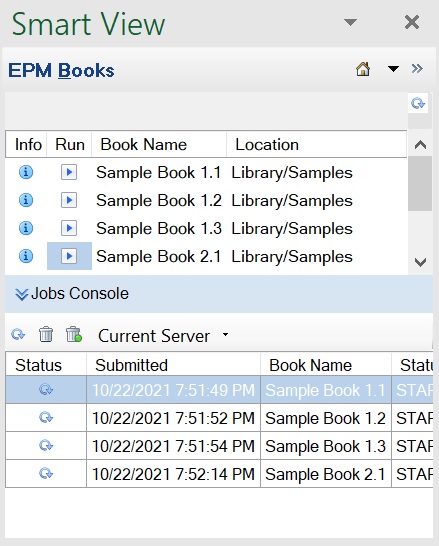This screenshot has height=546, width=439.
Task: Close the Smart View pane
Action: point(412,23)
